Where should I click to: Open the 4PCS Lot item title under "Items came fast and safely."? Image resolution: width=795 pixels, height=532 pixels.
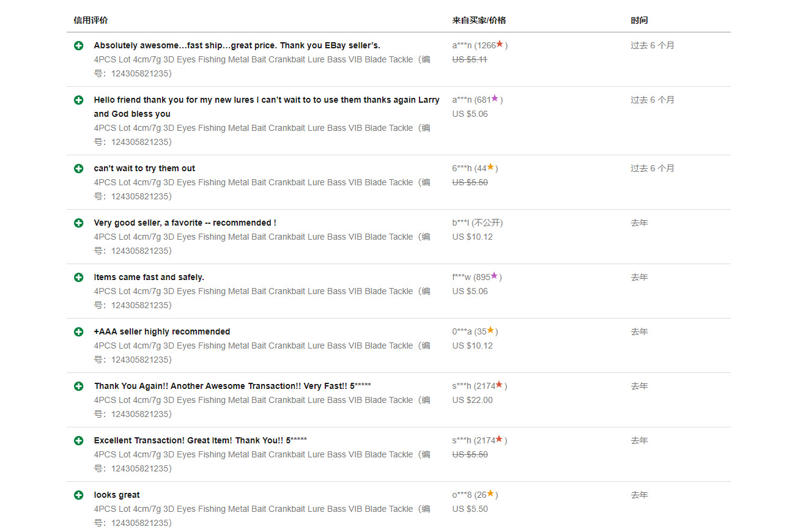tap(262, 298)
